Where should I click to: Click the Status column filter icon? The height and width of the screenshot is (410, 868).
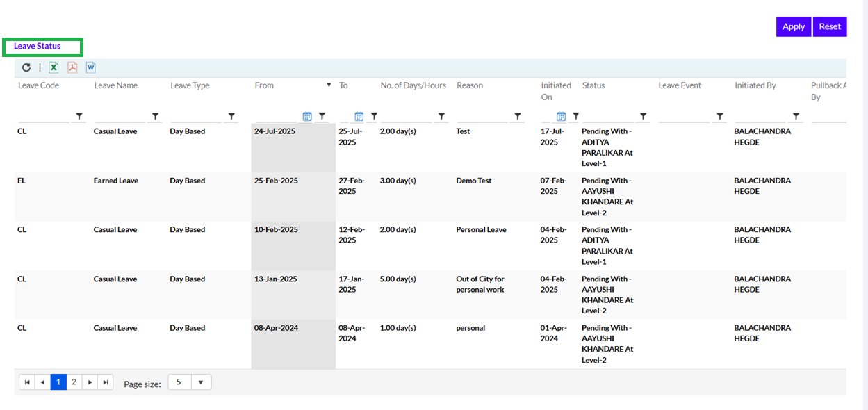(644, 117)
